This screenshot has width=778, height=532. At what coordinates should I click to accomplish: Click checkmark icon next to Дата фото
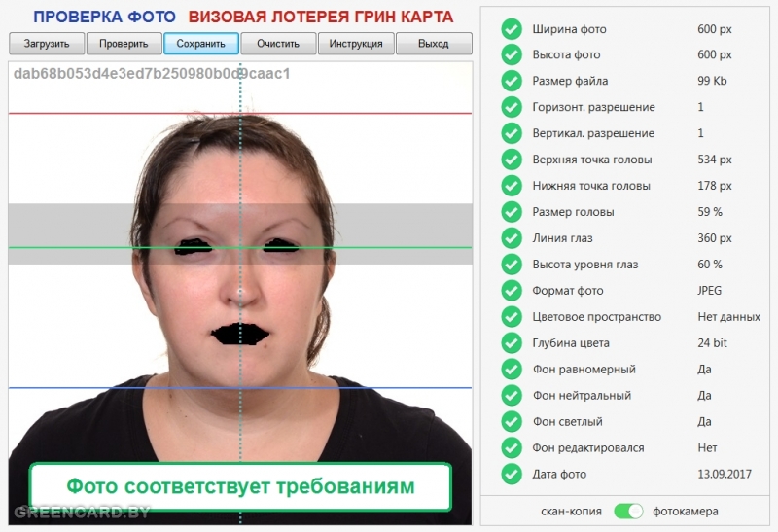pyautogui.click(x=512, y=474)
